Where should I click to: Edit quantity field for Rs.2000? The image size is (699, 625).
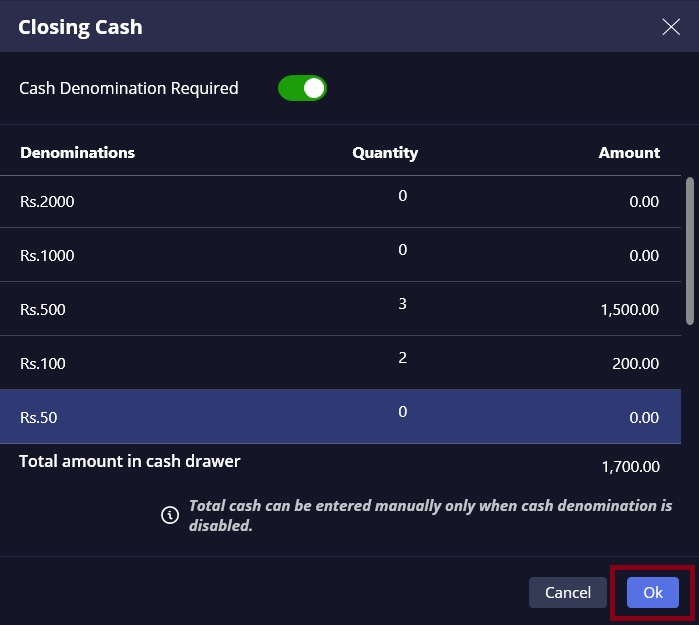click(402, 196)
